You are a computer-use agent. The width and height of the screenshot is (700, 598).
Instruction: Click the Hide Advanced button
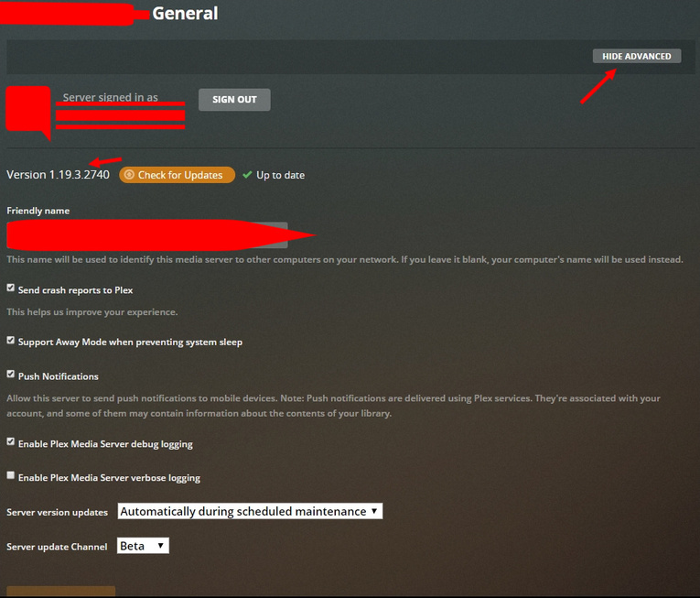pos(637,56)
